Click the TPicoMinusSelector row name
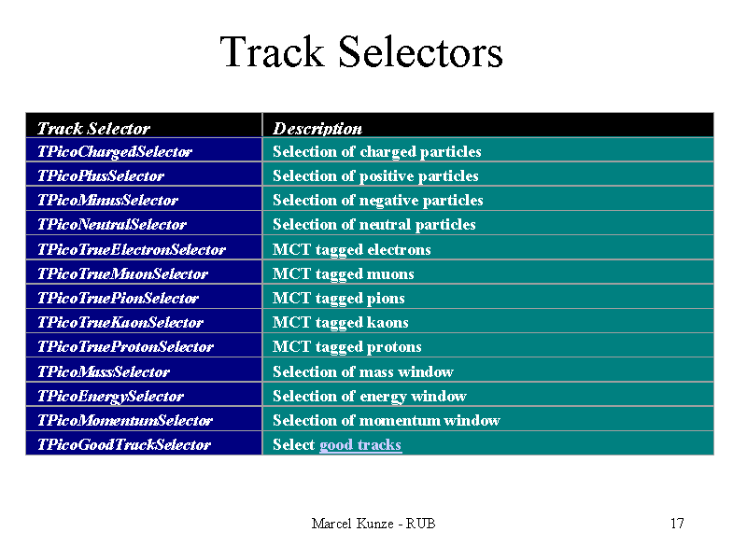The image size is (747, 560). (107, 200)
